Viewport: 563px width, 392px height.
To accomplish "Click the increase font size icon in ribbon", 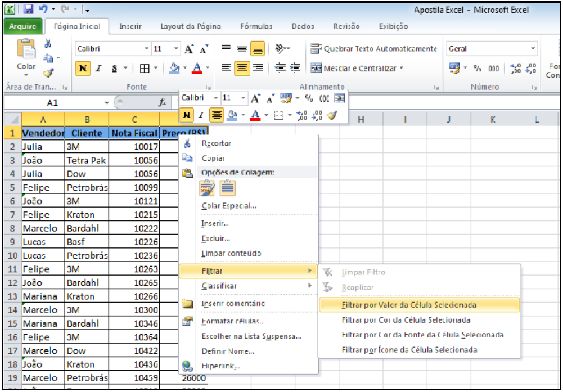I will [x=189, y=49].
